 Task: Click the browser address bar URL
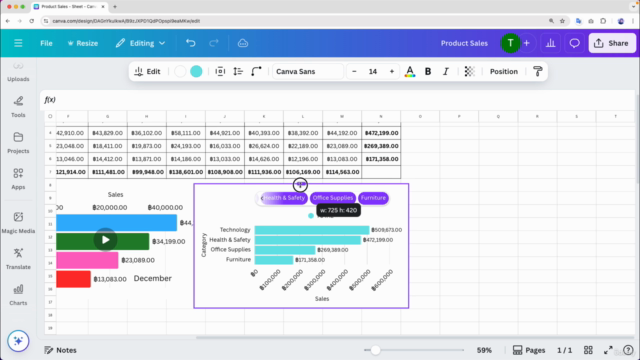126,21
